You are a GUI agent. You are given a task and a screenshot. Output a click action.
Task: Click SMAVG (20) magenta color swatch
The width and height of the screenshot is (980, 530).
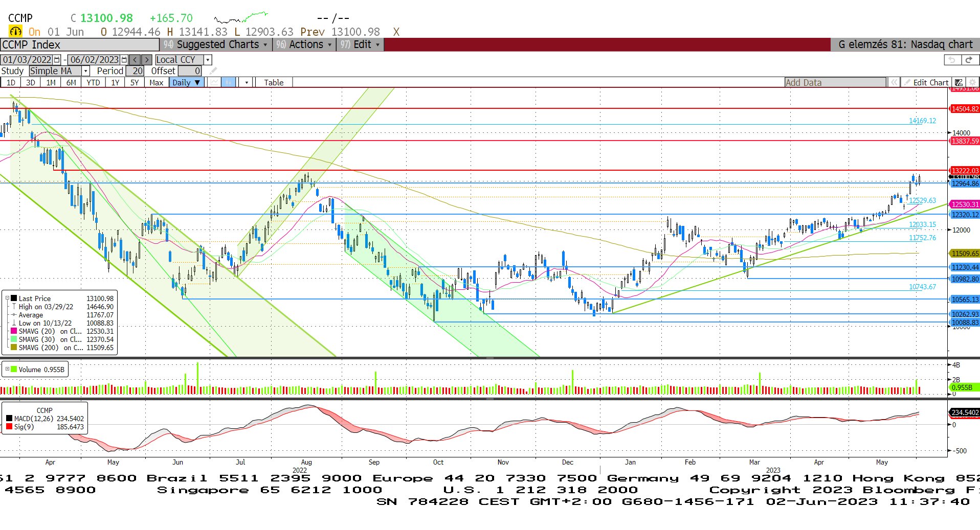tap(14, 331)
